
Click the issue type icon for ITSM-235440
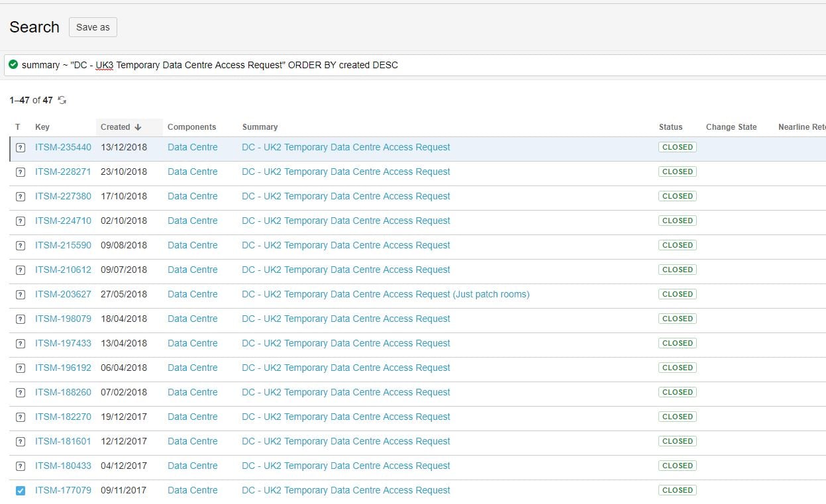[x=21, y=148]
